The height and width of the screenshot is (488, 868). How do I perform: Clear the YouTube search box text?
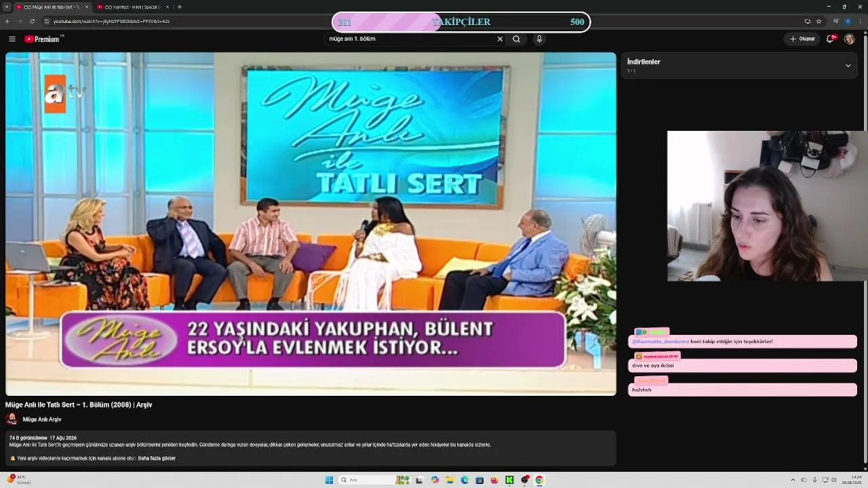500,39
